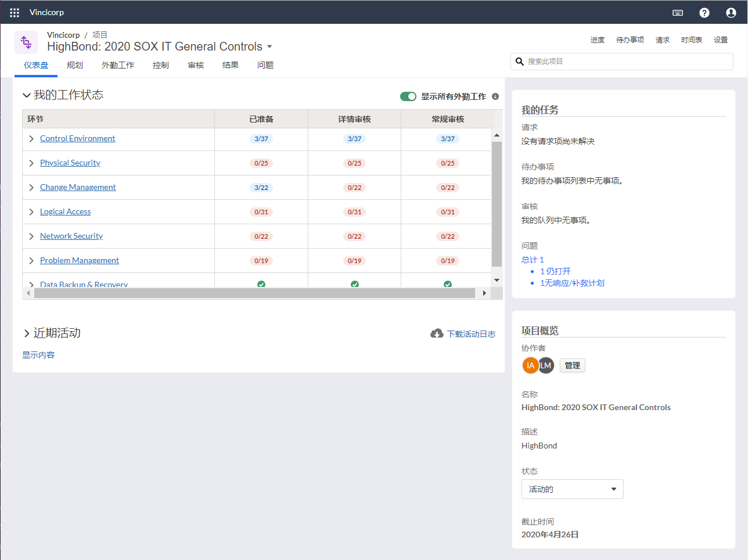Collapse the 我的工作状态 section
Viewport: 748px width, 560px height.
pyautogui.click(x=27, y=95)
